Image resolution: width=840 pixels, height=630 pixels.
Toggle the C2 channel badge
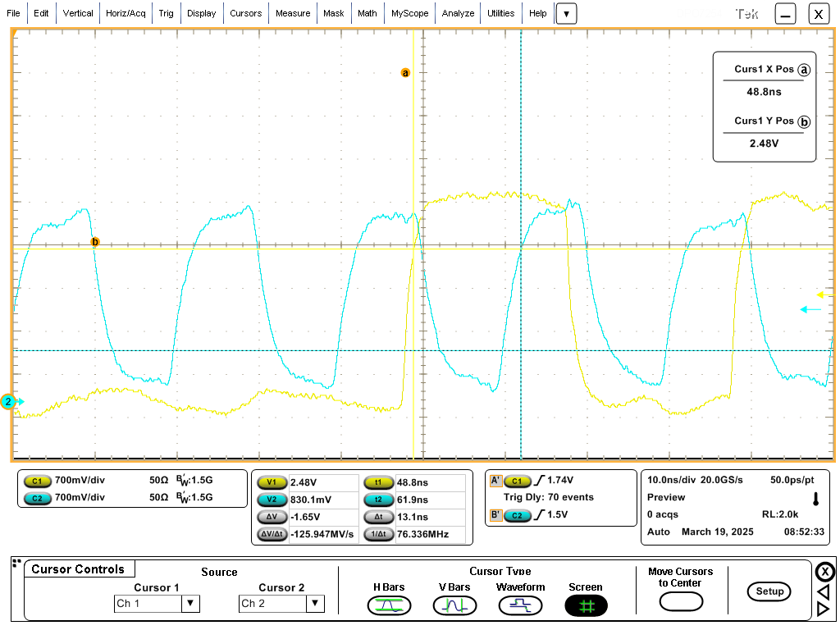(x=37, y=498)
